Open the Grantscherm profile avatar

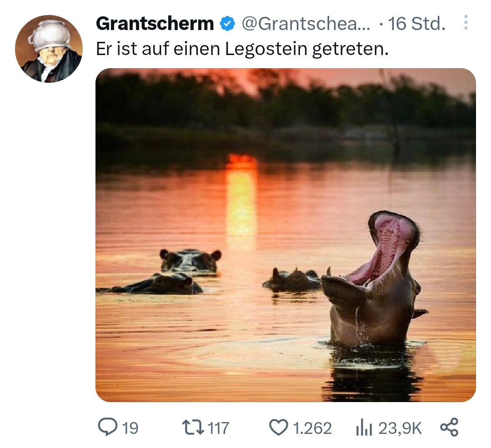(x=49, y=49)
